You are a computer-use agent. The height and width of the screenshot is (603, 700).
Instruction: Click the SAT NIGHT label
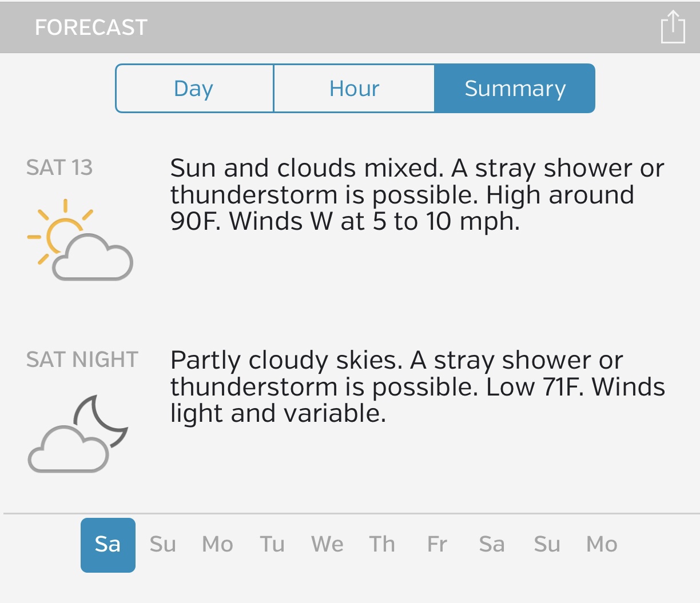pos(82,360)
